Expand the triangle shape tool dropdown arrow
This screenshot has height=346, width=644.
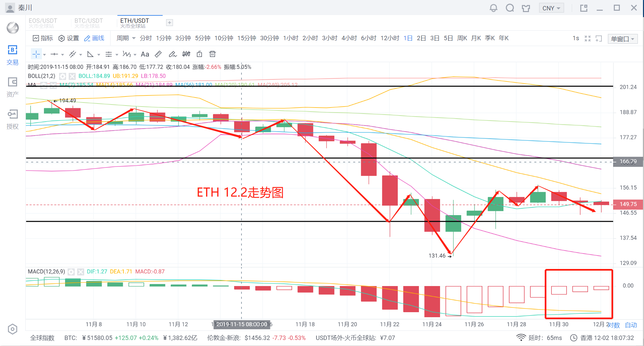click(x=99, y=55)
